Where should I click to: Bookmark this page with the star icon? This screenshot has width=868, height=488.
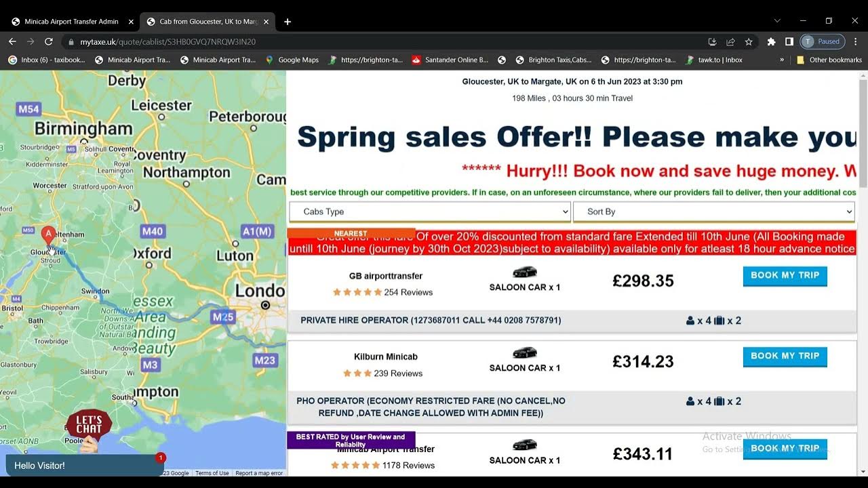click(x=749, y=41)
